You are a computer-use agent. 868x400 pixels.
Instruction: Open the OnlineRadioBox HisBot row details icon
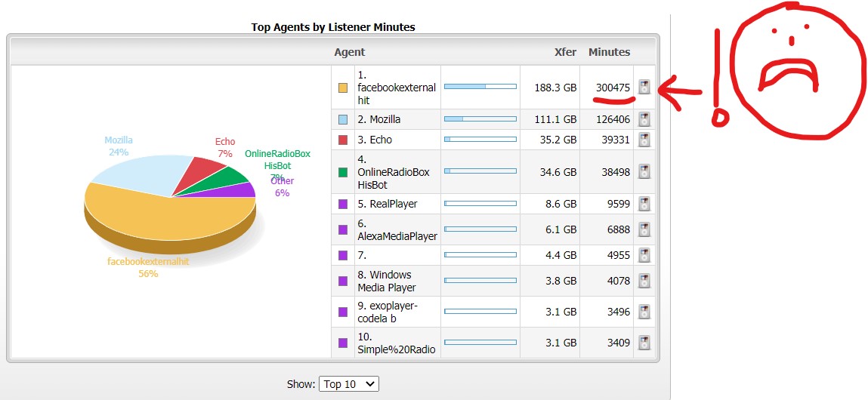tap(644, 172)
